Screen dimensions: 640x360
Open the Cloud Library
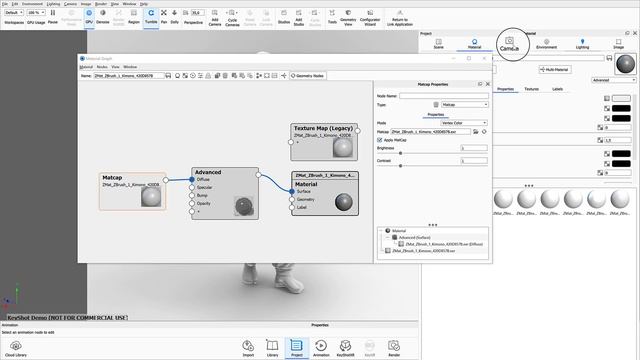(16, 349)
